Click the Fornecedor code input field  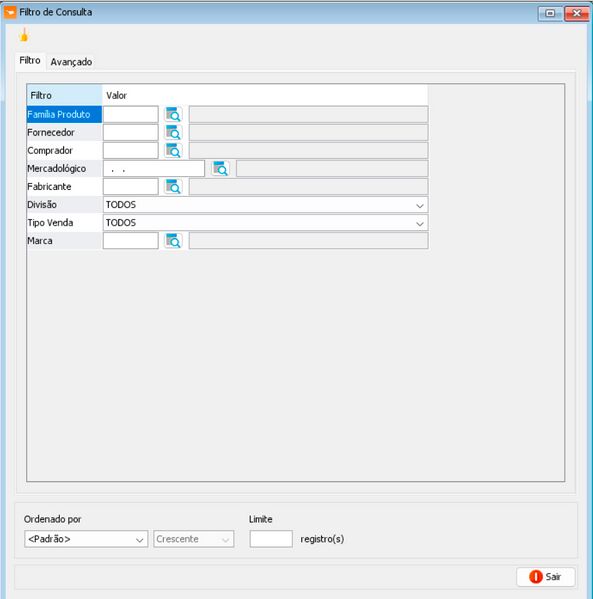point(131,132)
